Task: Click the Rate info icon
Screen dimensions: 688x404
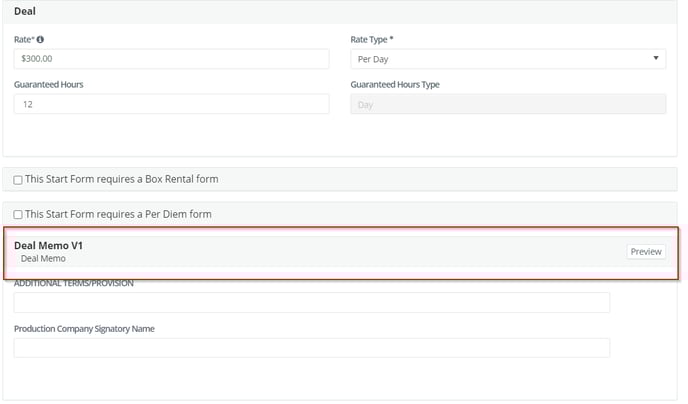Action: click(x=40, y=39)
